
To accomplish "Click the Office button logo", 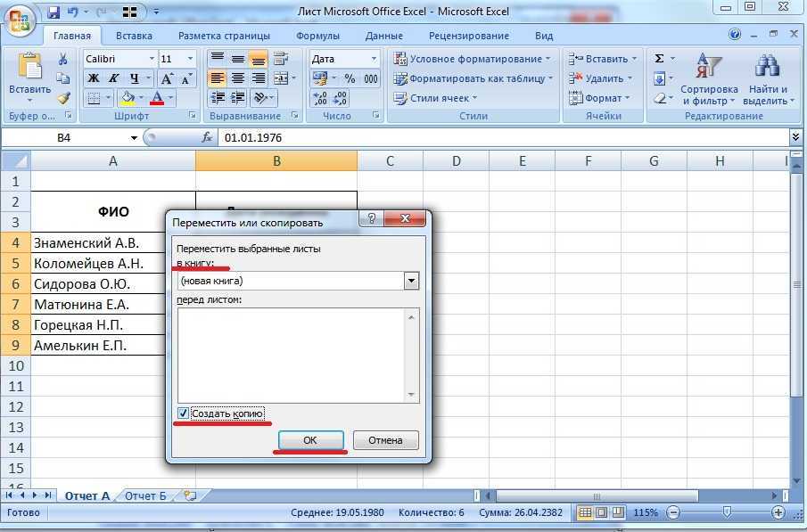I will [20, 20].
